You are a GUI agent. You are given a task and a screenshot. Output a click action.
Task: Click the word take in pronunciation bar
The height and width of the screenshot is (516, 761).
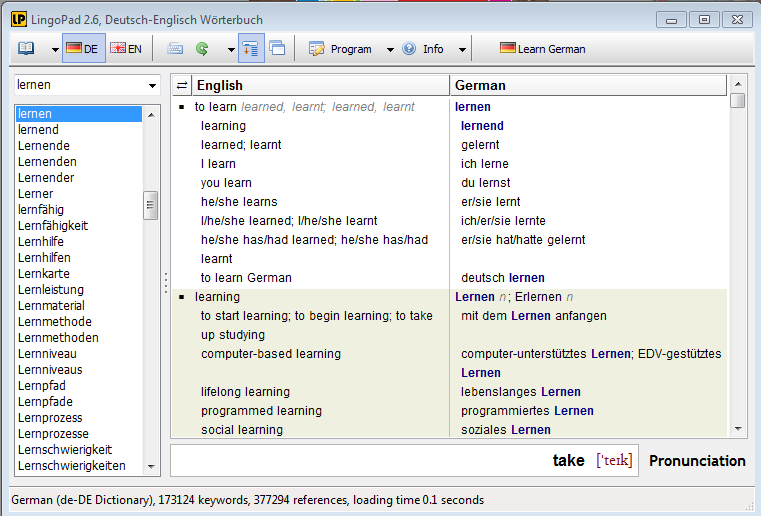tap(568, 460)
